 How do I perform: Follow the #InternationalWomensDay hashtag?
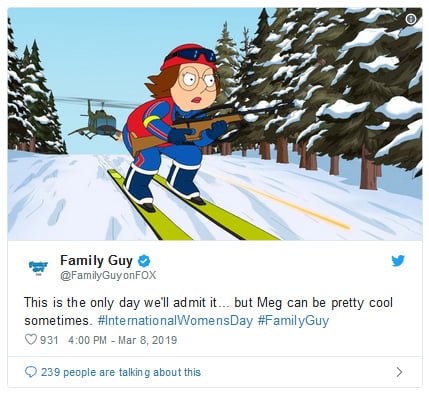(175, 321)
